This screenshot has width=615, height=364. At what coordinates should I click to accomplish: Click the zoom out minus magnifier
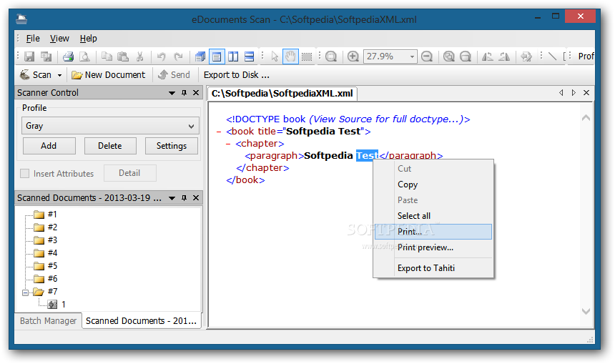[427, 56]
